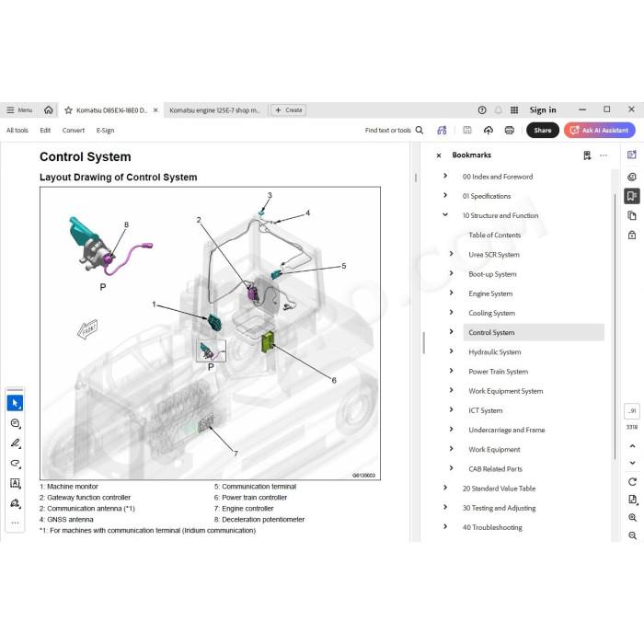Open more tools ellipsis in quick toolbar

pyautogui.click(x=16, y=523)
